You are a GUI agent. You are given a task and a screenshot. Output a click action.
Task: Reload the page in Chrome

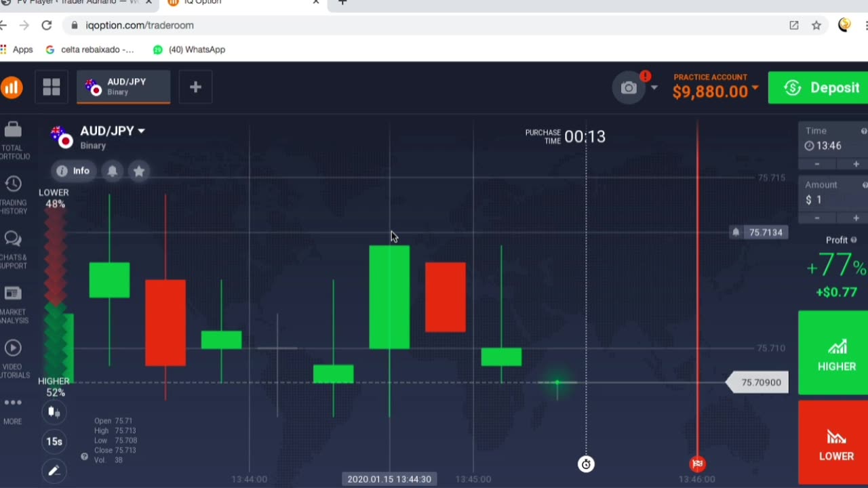click(x=47, y=25)
